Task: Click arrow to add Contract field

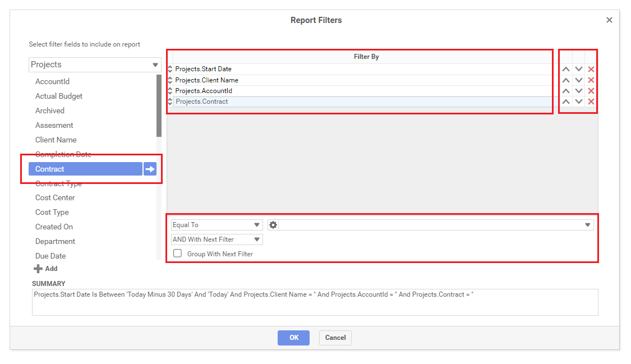Action: pos(150,169)
